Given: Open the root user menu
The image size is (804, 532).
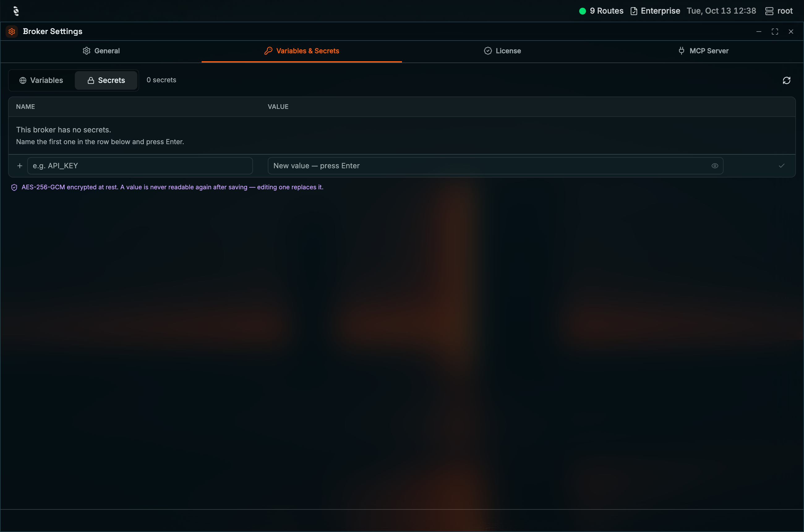Looking at the screenshot, I should coord(779,11).
